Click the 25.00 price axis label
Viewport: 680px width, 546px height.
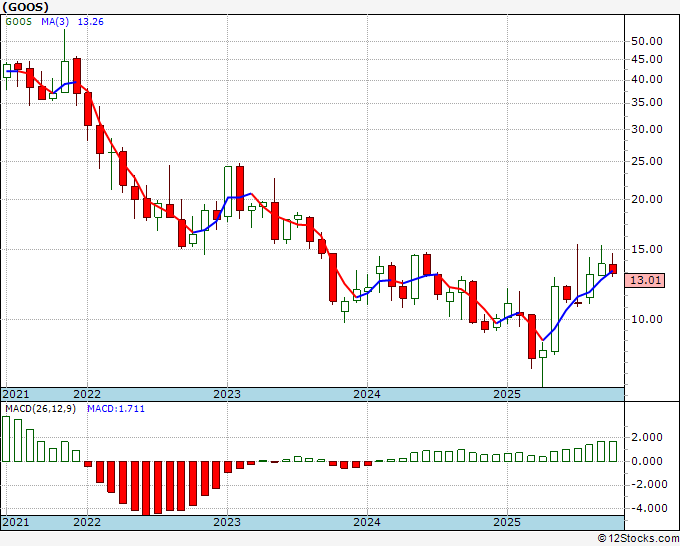[x=647, y=161]
